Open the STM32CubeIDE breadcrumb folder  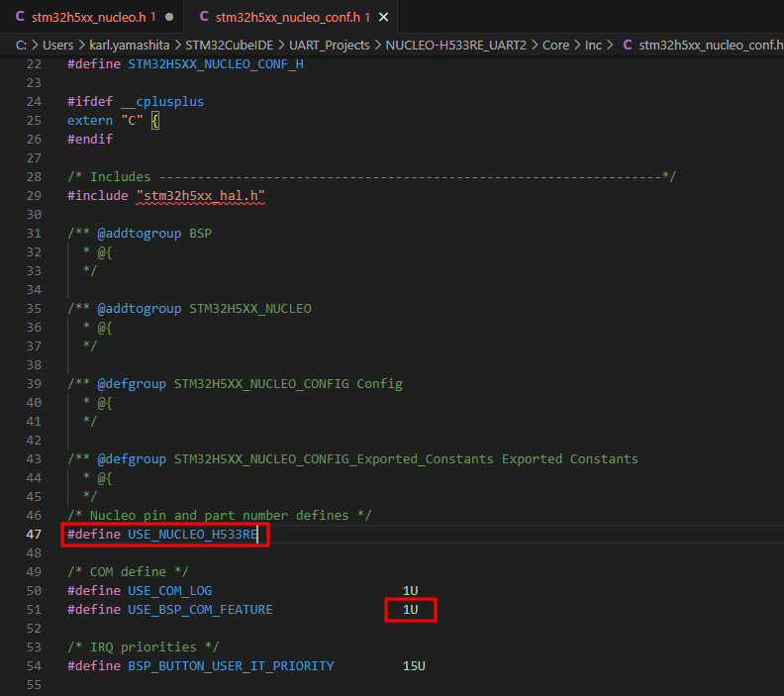click(x=229, y=45)
